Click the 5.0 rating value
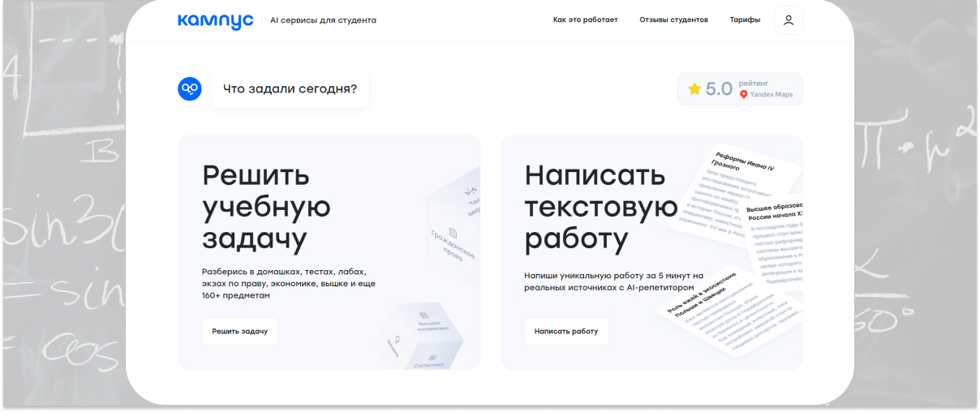This screenshot has width=980, height=412. point(719,89)
